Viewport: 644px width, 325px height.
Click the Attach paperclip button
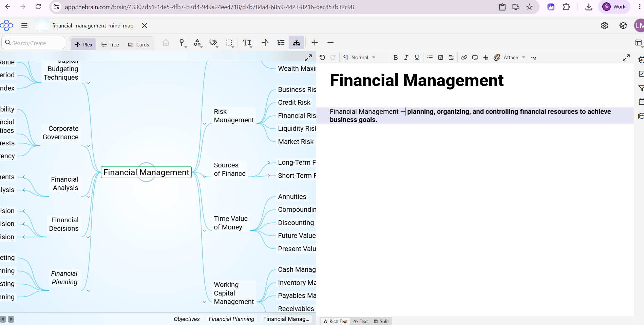[506, 58]
